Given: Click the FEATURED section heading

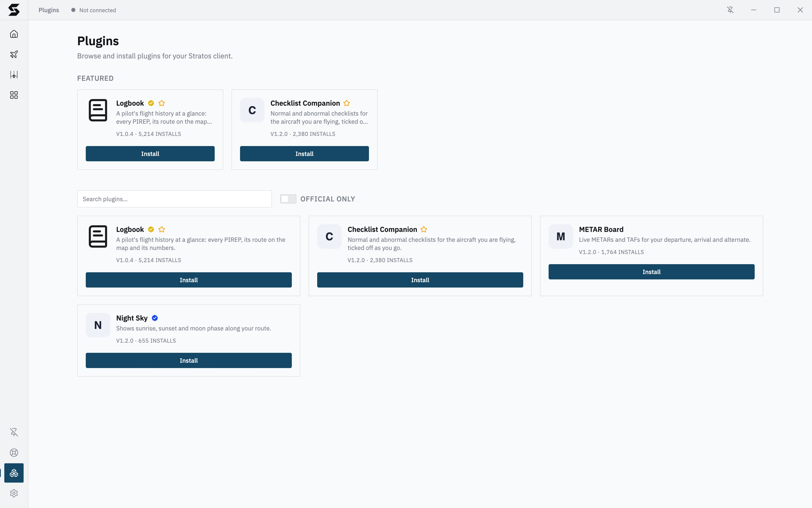Looking at the screenshot, I should (95, 78).
